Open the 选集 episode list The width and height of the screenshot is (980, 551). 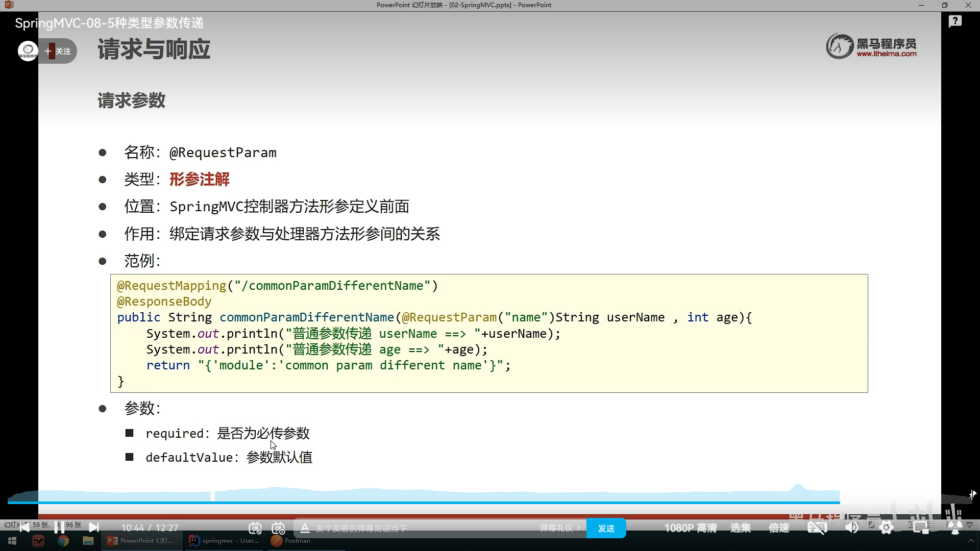(x=740, y=528)
